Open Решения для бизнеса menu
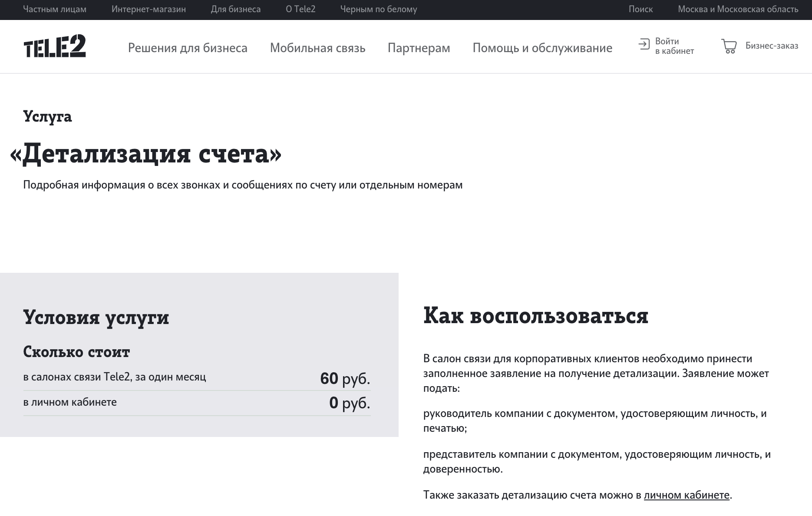The width and height of the screenshot is (812, 516). pos(188,48)
